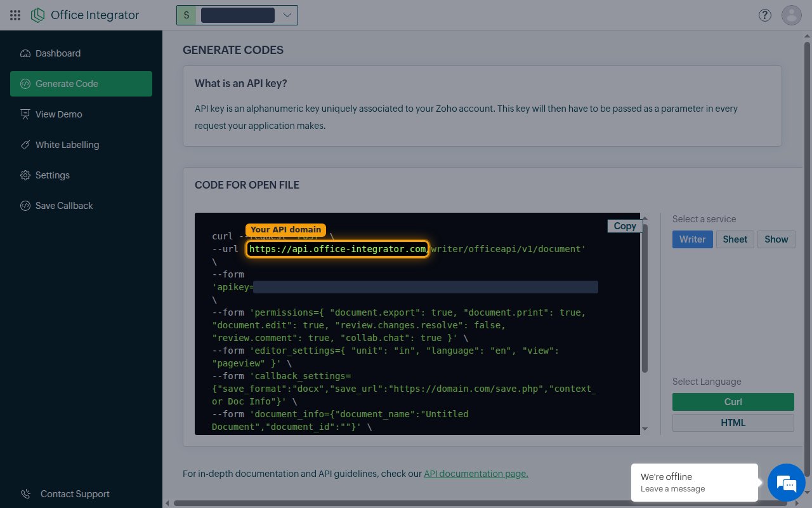Open the API documentation page link
The width and height of the screenshot is (812, 508).
coord(476,474)
